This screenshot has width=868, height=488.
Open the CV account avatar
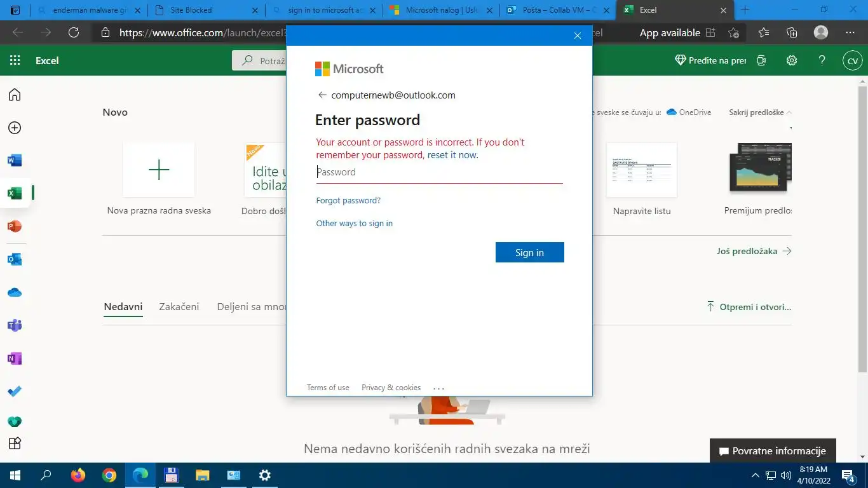tap(853, 60)
